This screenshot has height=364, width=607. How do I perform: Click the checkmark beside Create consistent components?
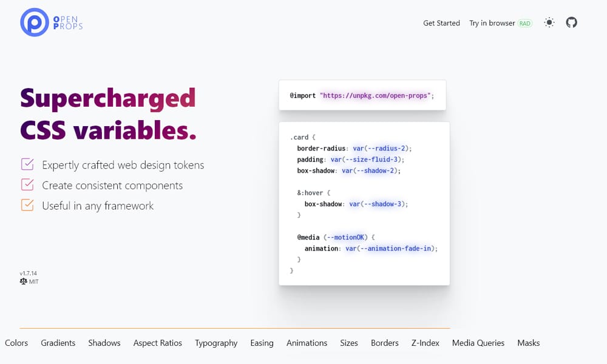(x=27, y=184)
